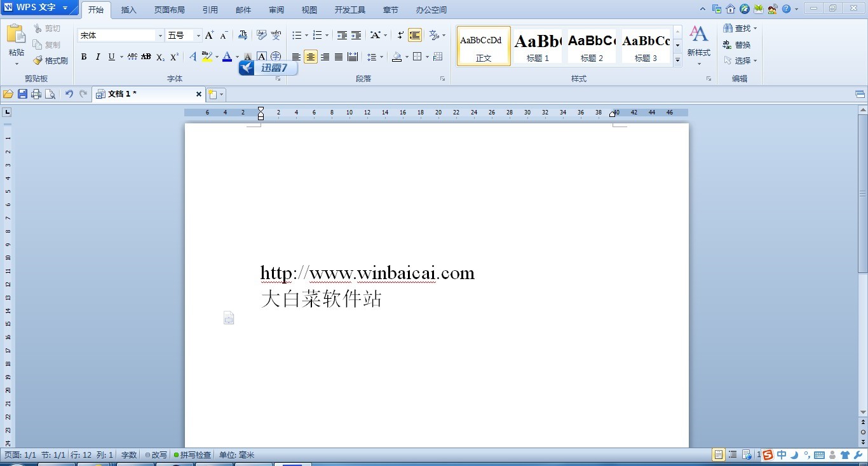Click the undo arrow in quick toolbar
The image size is (868, 466).
(69, 94)
